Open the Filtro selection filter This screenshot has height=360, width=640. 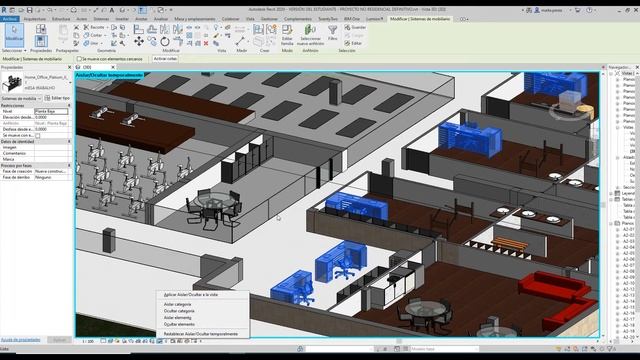click(333, 32)
